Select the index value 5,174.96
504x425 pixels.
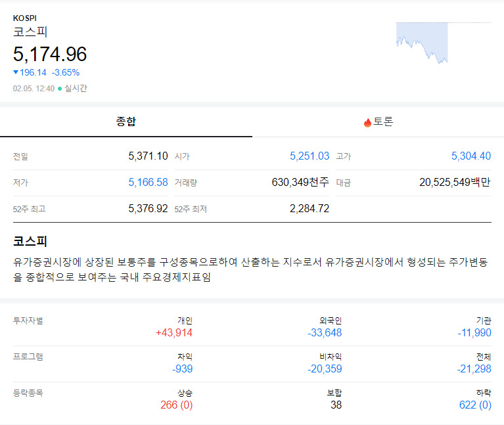pyautogui.click(x=50, y=54)
